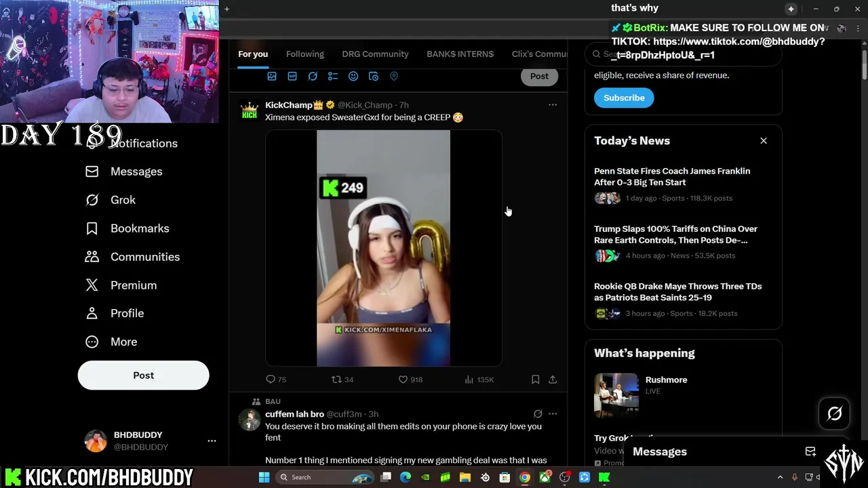Screen dimensions: 868x488
Task: Switch to Google Chrome in the taskbar
Action: tap(525, 477)
